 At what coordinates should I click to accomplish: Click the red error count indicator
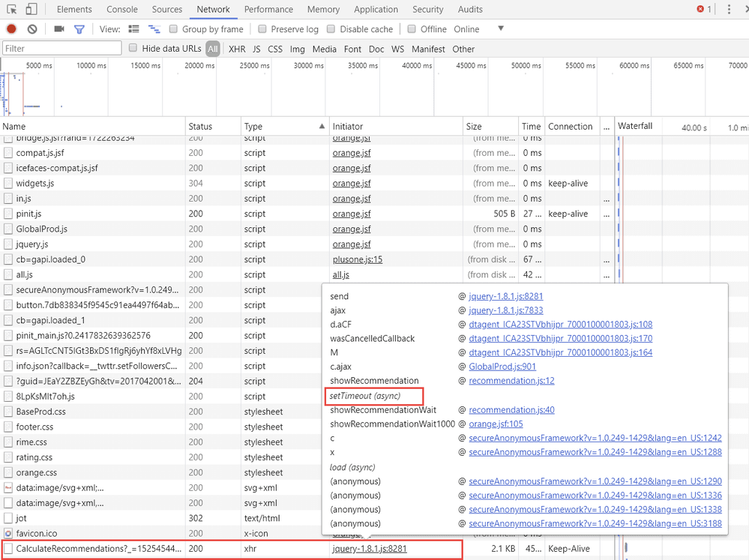click(x=703, y=10)
